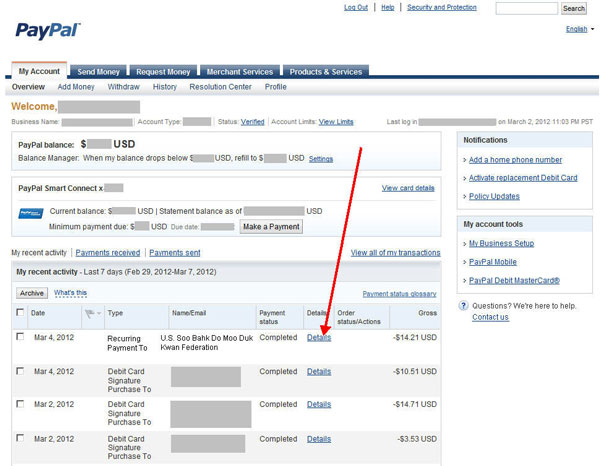Select Add Money in the sub-menu
Screen dimensions: 600x466
click(x=76, y=87)
